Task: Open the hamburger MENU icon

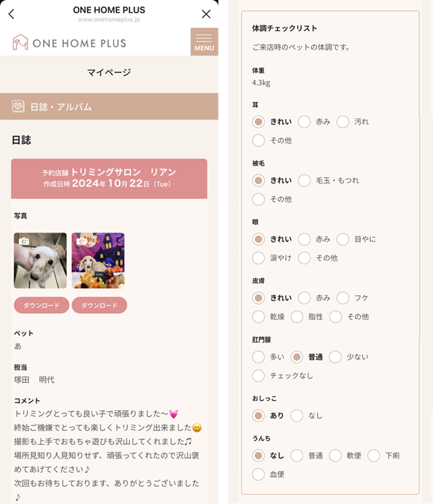Action: point(204,42)
